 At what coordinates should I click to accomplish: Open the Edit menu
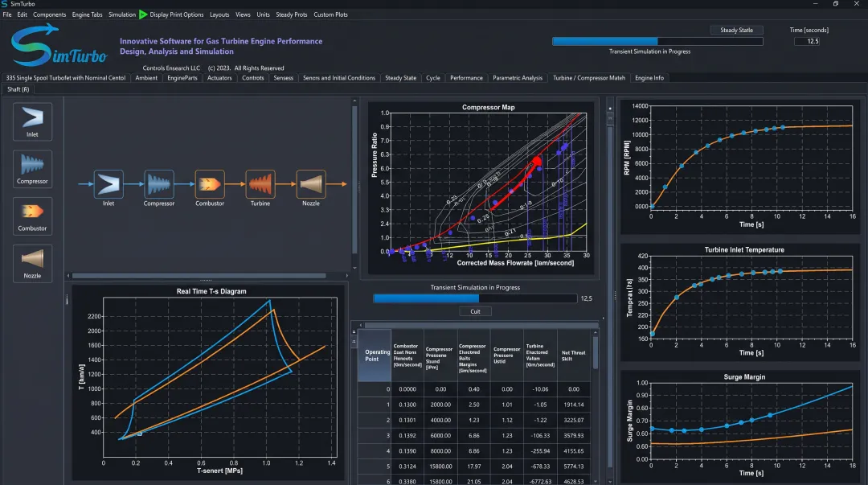(x=23, y=14)
